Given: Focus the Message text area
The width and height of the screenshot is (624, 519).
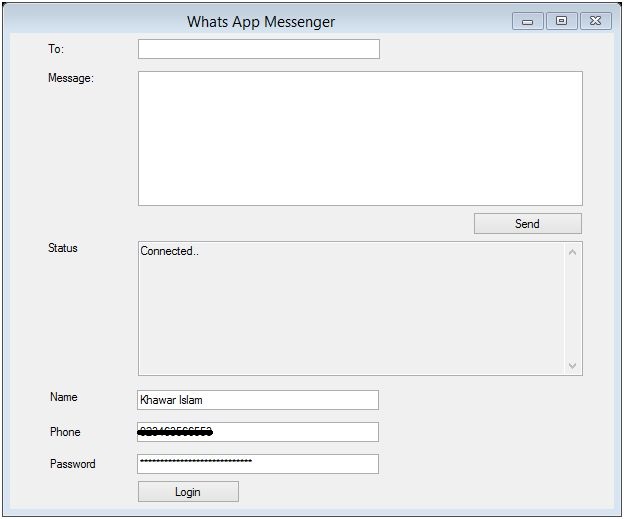Looking at the screenshot, I should click(360, 139).
